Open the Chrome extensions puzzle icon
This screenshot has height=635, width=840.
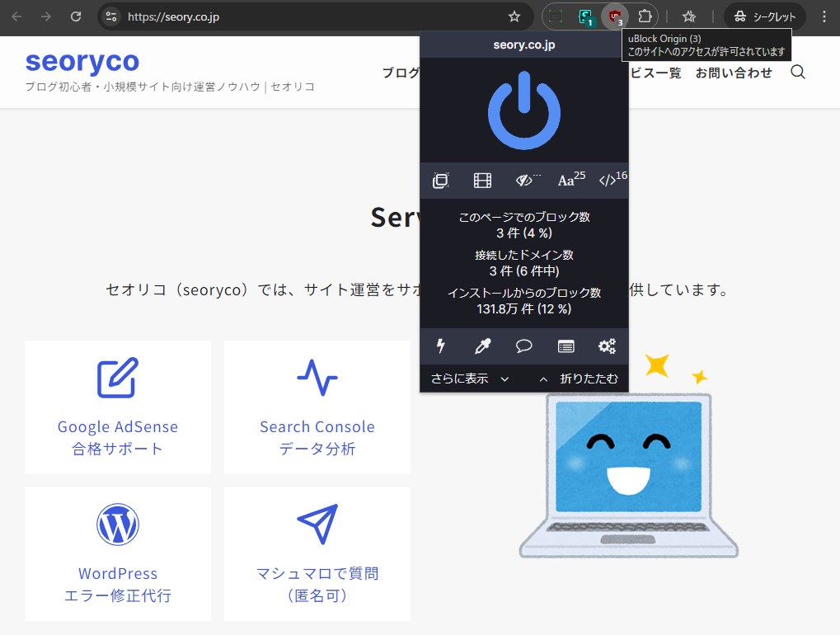pyautogui.click(x=645, y=16)
